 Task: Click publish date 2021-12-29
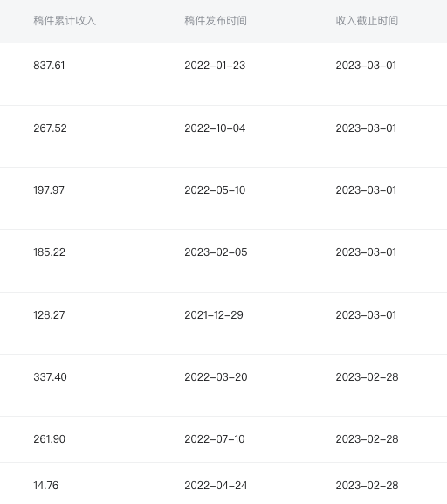point(214,315)
